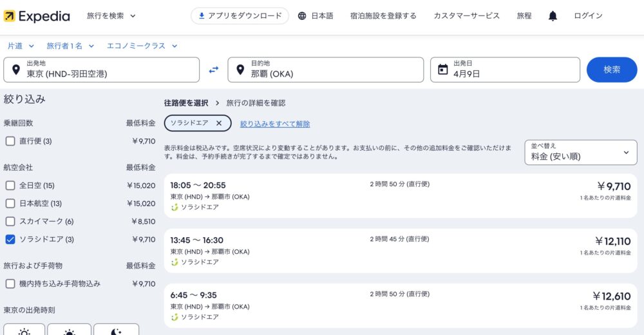This screenshot has width=644, height=335.
Task: Select the morning departure sun icon
Action: coord(24,330)
